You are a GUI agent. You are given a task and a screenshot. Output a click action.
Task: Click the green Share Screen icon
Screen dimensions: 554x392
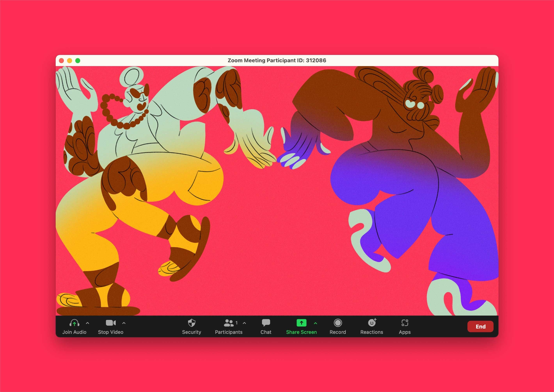pos(301,323)
